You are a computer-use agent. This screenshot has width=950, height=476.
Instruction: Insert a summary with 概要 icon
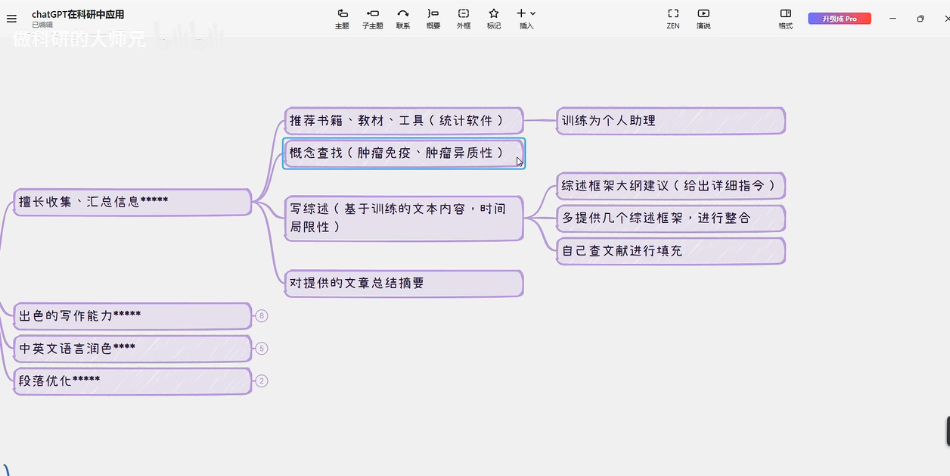point(433,18)
